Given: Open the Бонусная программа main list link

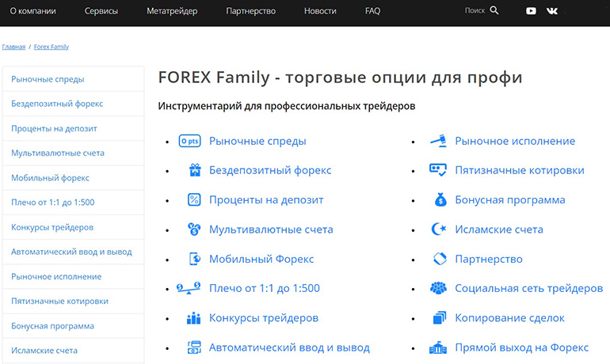Looking at the screenshot, I should pyautogui.click(x=510, y=200).
